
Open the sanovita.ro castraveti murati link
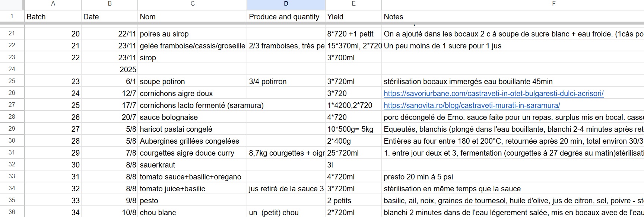(x=472, y=105)
